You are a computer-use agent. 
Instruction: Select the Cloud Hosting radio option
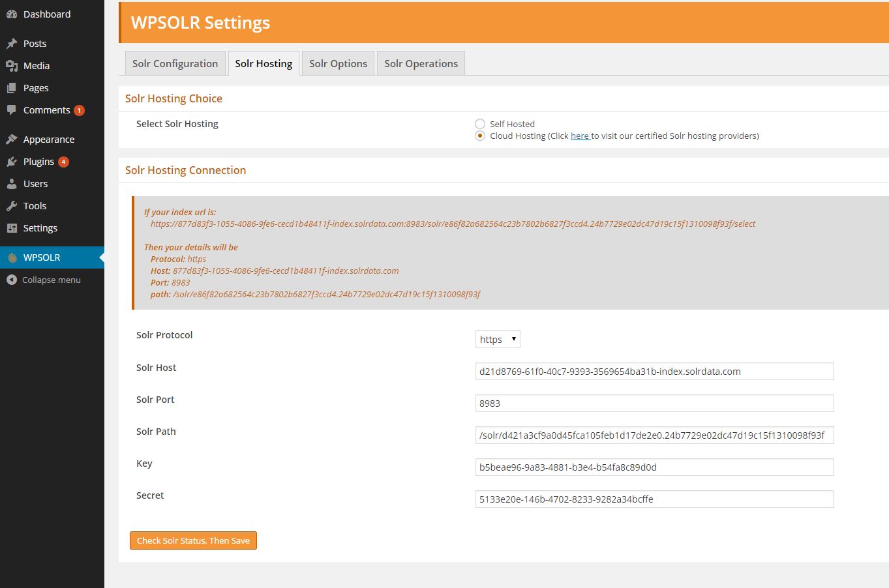click(x=480, y=136)
